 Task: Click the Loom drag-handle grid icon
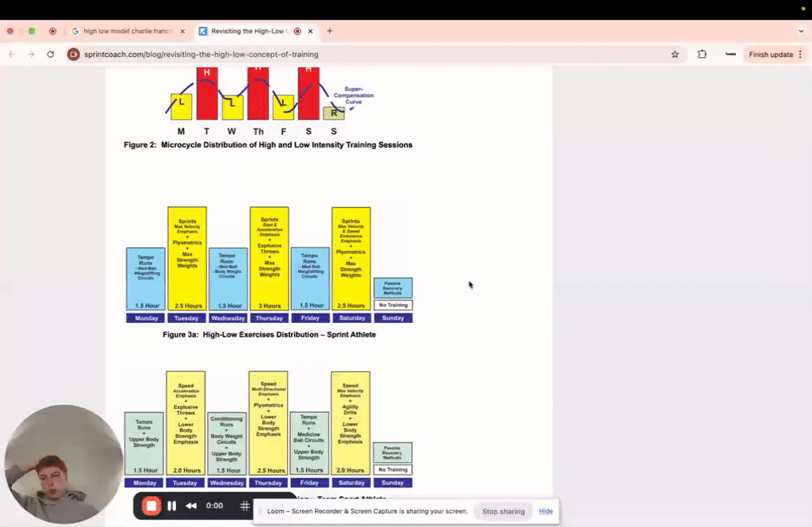245,506
